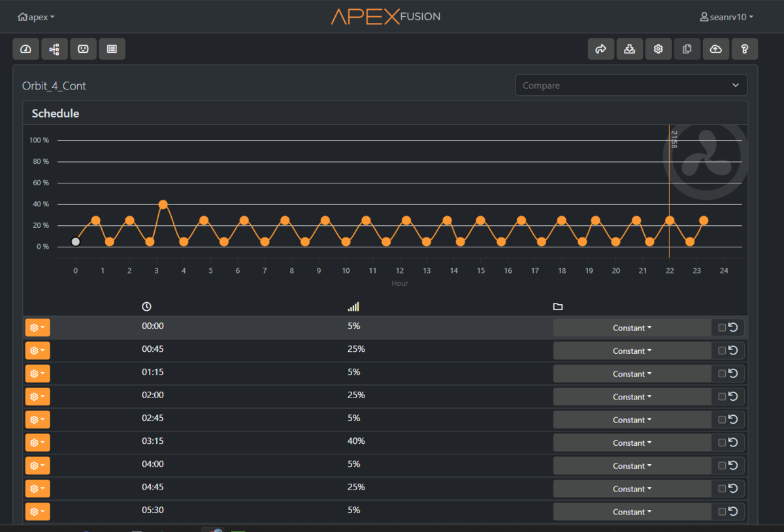The image size is (784, 532).
Task: Tick the checkbox in the 00:00 row
Action: (x=722, y=328)
